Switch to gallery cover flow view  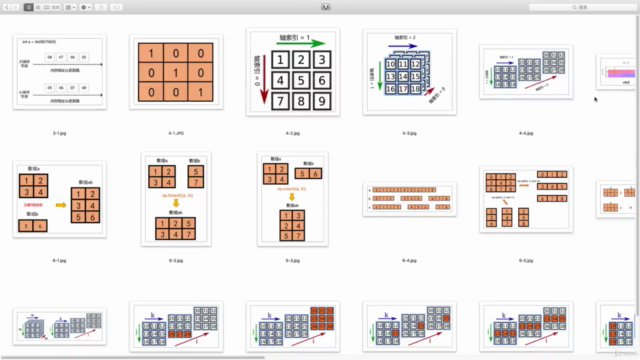tap(56, 7)
